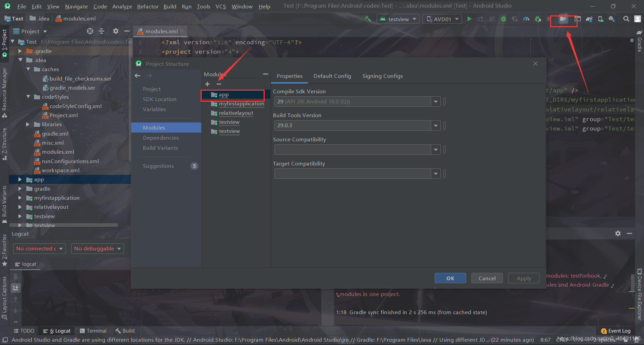
Task: Click the Apply button
Action: (524, 278)
